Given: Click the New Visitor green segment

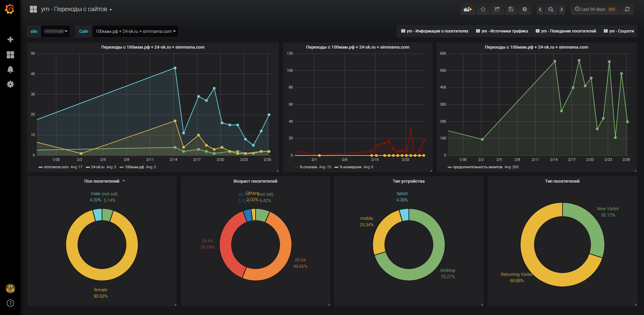Looking at the screenshot, I should click(x=592, y=225).
